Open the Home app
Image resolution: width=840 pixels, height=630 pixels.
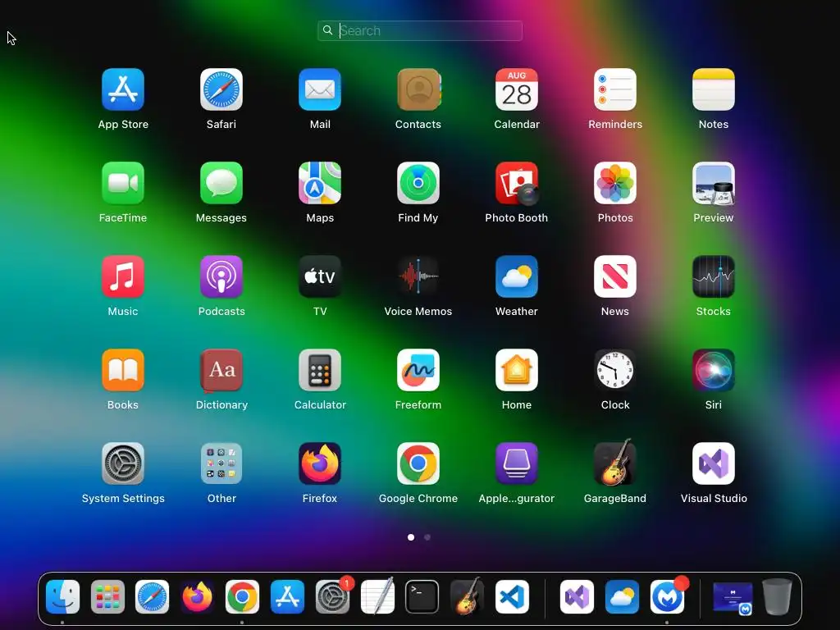click(x=517, y=370)
